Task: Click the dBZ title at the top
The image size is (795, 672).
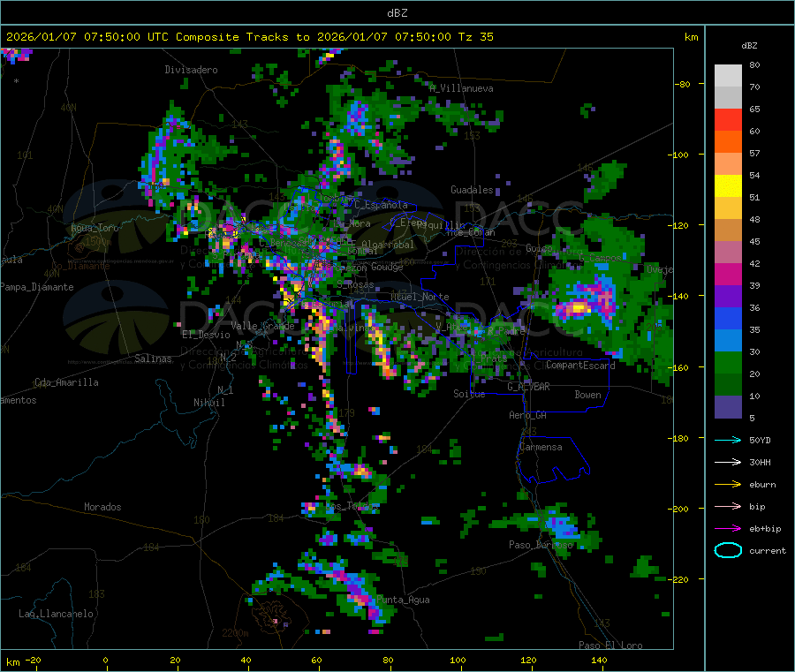Action: tap(397, 13)
